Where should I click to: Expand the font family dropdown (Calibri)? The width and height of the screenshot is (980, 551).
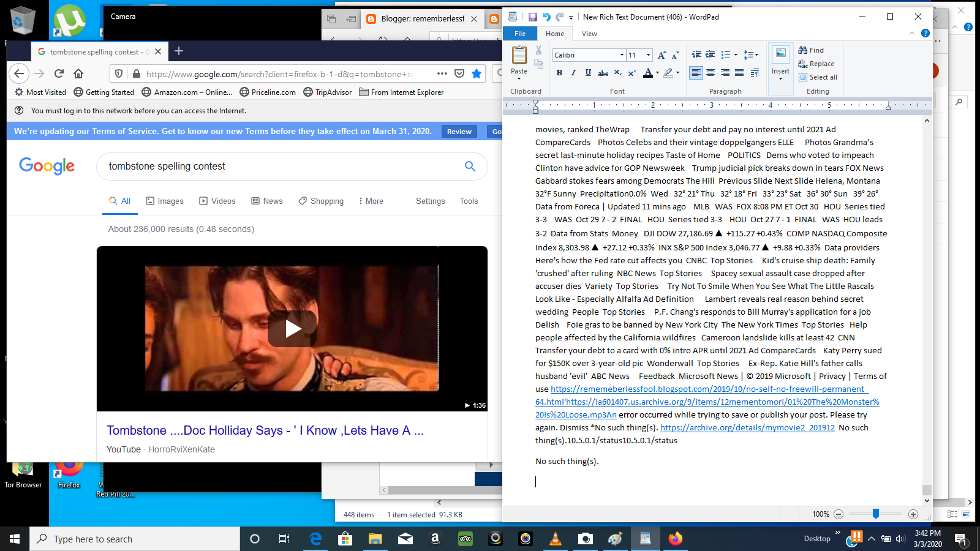pyautogui.click(x=622, y=55)
